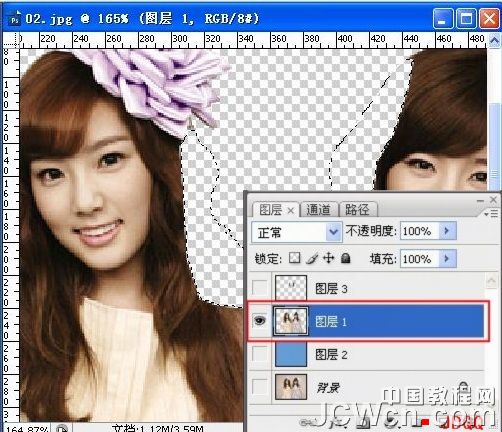Viewport: 502px width, 432px height.
Task: Click the ruler origin corner box
Action: click(11, 40)
